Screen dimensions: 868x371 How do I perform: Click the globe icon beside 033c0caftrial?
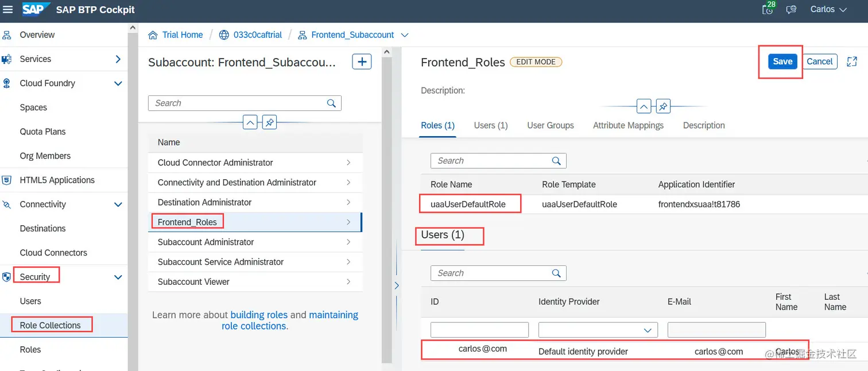click(x=224, y=35)
